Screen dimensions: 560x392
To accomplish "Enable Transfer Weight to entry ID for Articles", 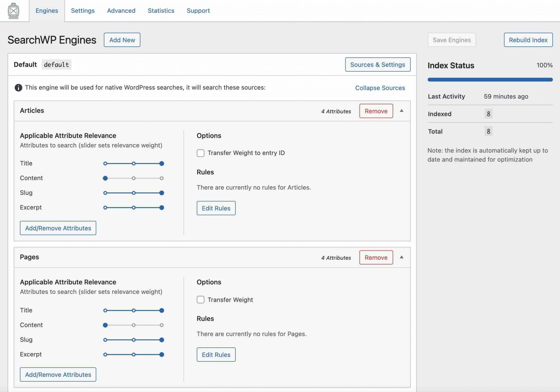I will [x=200, y=153].
